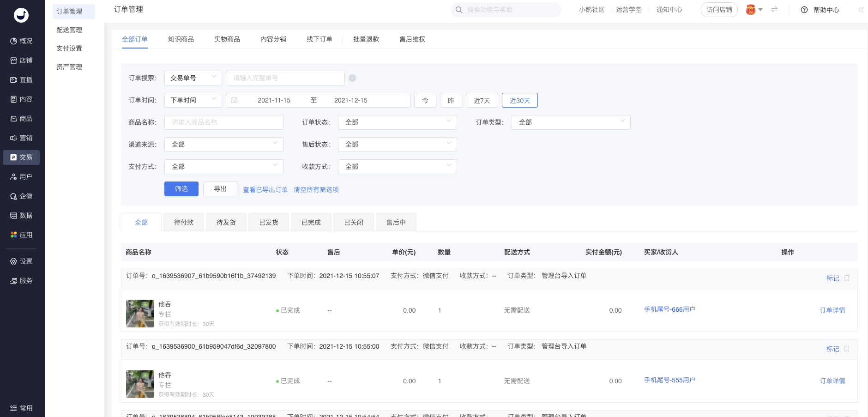Screen dimensions: 868x417
Task: Open 清空所有筛选项 link
Action: [x=316, y=190]
